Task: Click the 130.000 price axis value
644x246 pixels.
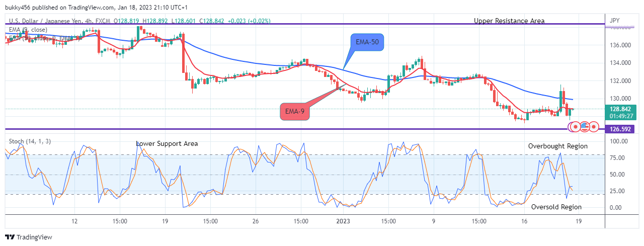Action: (620, 98)
